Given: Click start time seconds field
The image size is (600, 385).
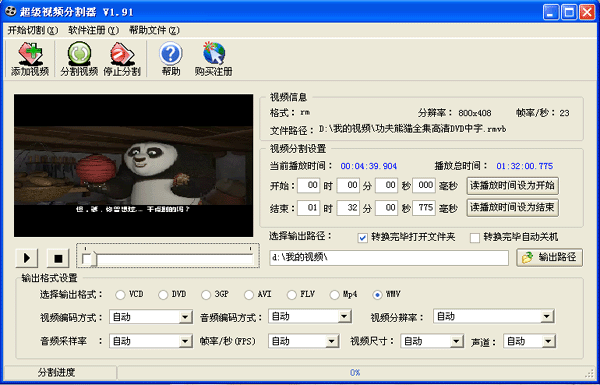Looking at the screenshot, I should click(x=386, y=186).
